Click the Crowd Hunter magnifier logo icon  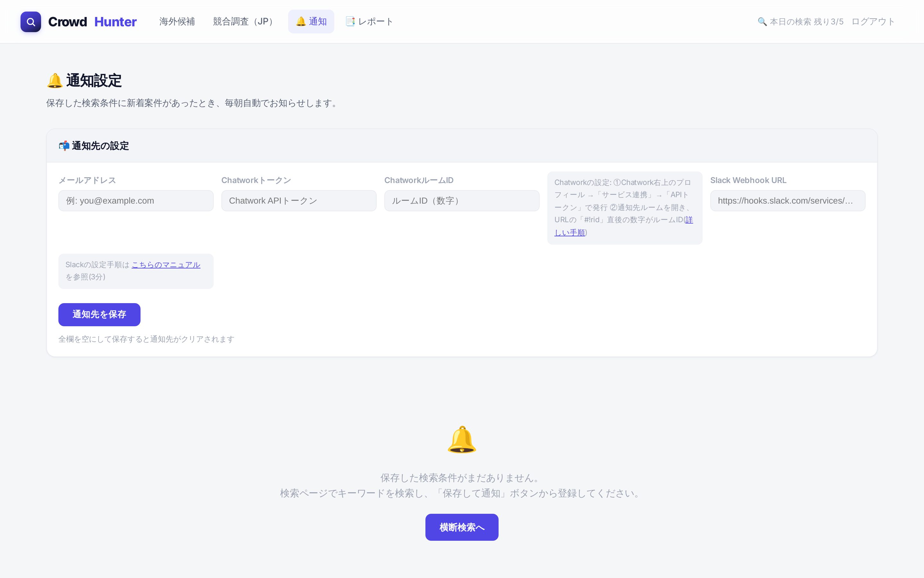click(x=30, y=22)
